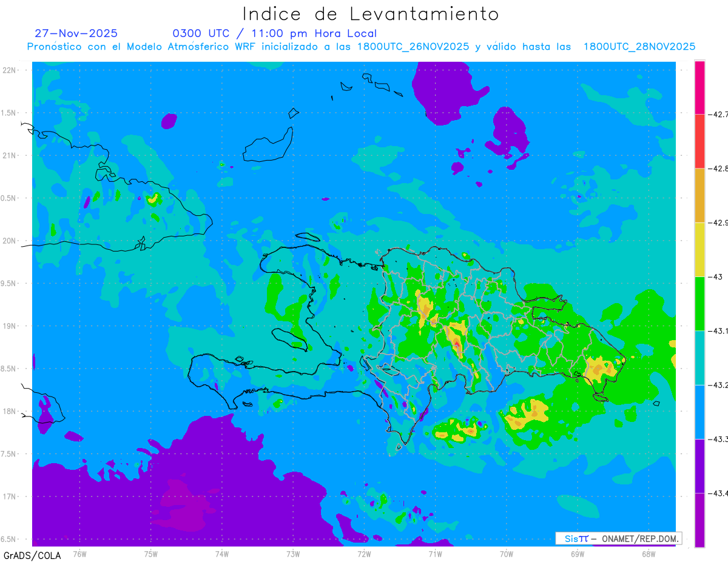The height and width of the screenshot is (562, 728).
Task: Click the '9.5N' latitude label
Action: point(8,283)
